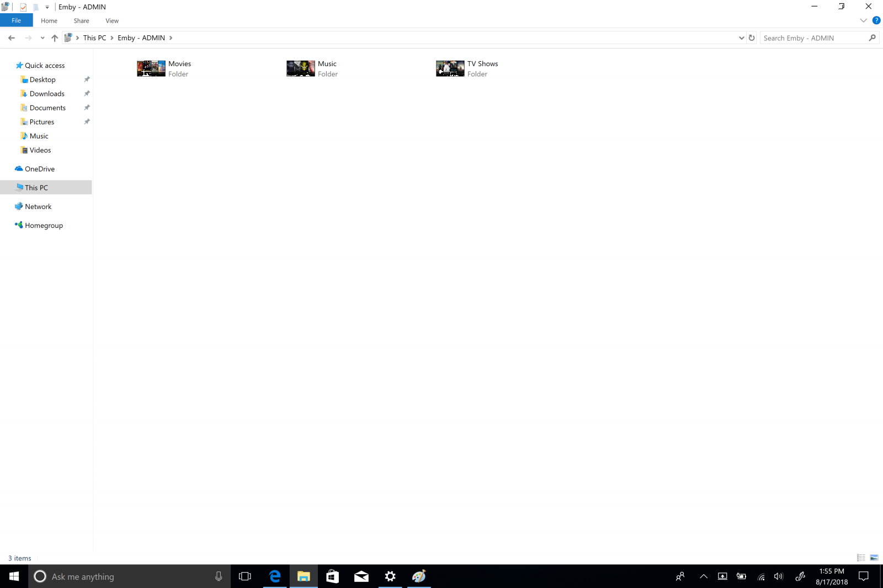Select This PC in the navigation pane
This screenshot has height=588, width=883.
coord(36,188)
